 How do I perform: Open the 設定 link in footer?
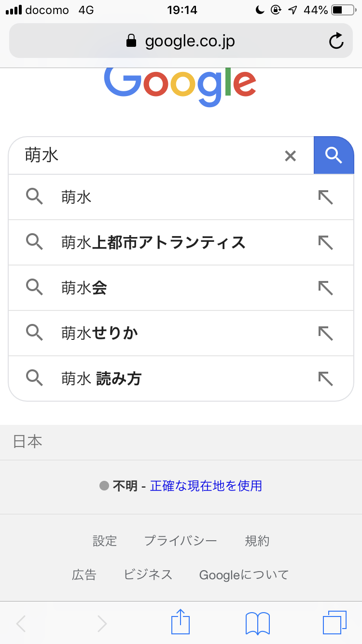[105, 541]
